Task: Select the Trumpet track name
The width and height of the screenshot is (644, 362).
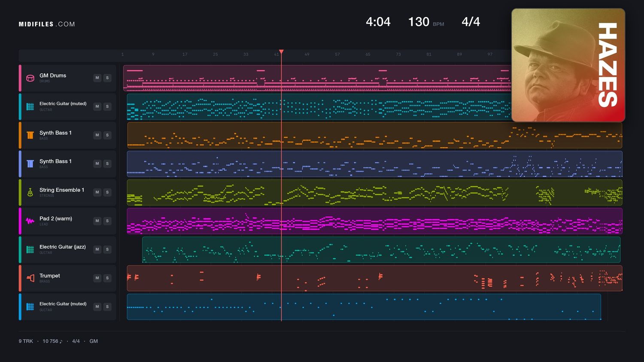Action: [50, 276]
